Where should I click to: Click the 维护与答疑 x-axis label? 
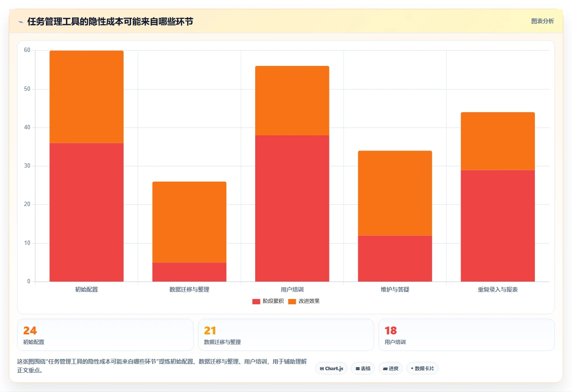[395, 289]
